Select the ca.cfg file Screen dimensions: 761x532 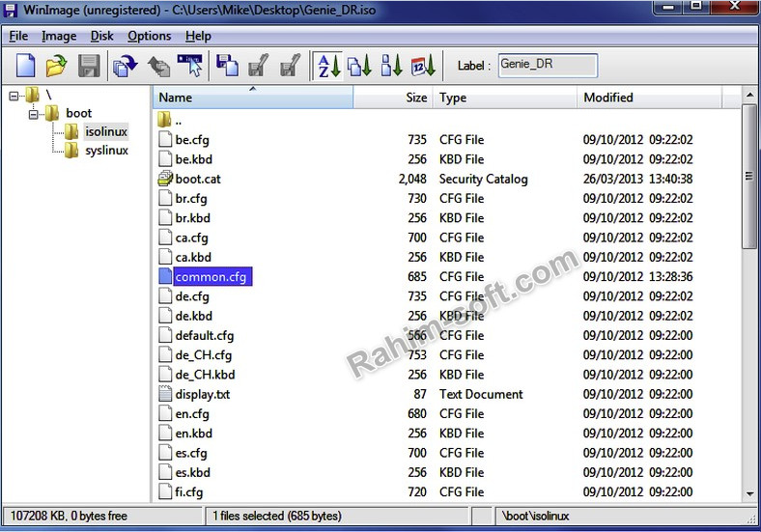click(x=192, y=238)
